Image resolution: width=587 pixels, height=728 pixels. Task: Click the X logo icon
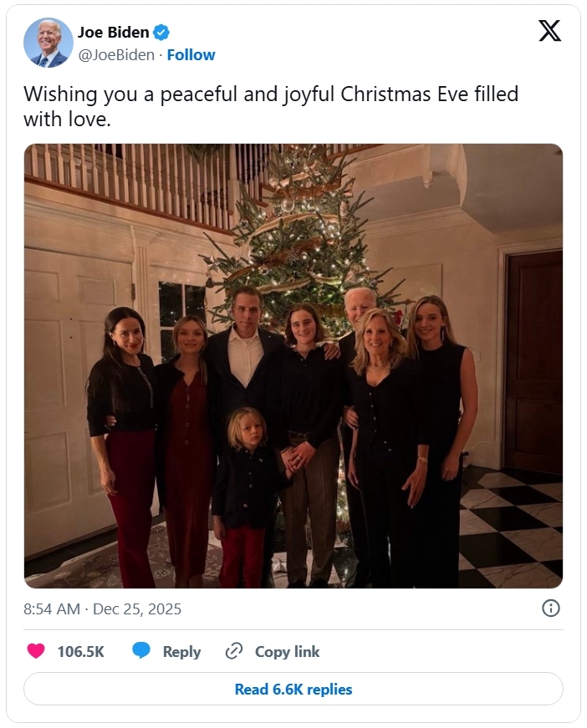click(549, 31)
